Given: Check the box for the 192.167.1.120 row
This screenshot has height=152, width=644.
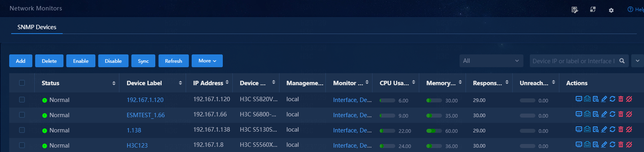Looking at the screenshot, I should point(22,100).
